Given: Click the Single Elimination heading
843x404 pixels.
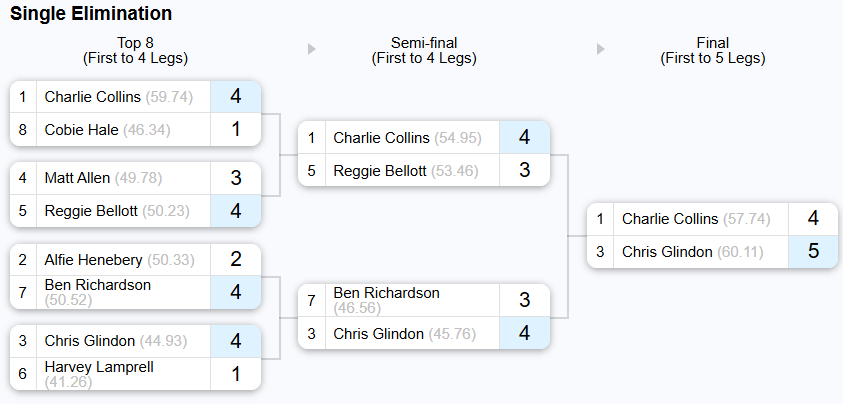Looking at the screenshot, I should pyautogui.click(x=91, y=13).
